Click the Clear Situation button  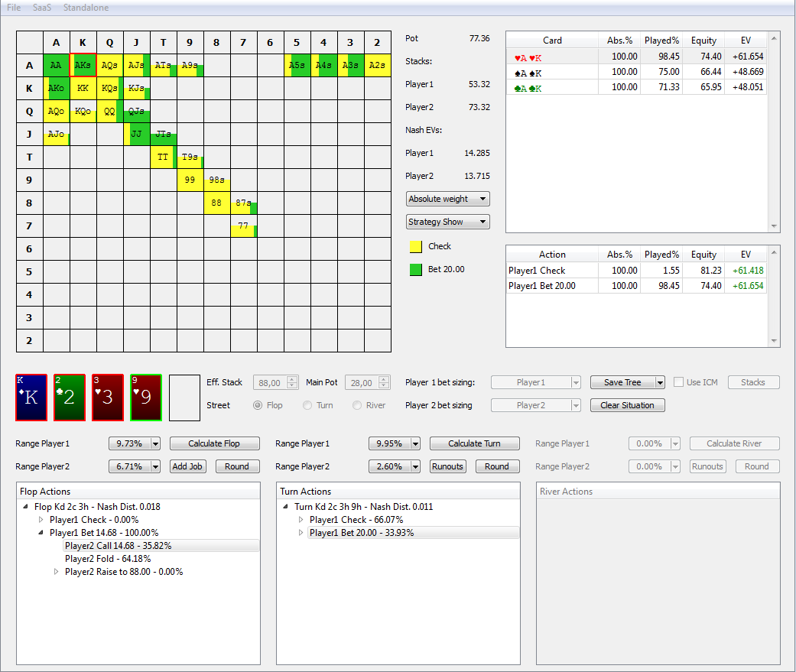(x=628, y=405)
